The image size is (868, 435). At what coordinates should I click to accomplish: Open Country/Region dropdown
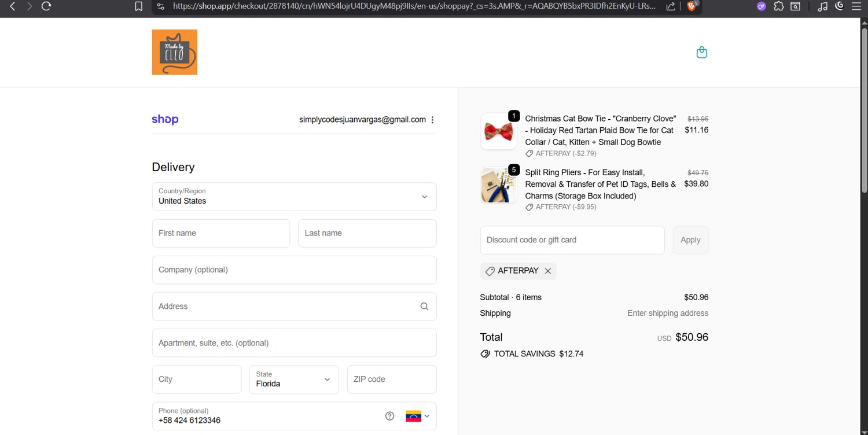pyautogui.click(x=294, y=197)
